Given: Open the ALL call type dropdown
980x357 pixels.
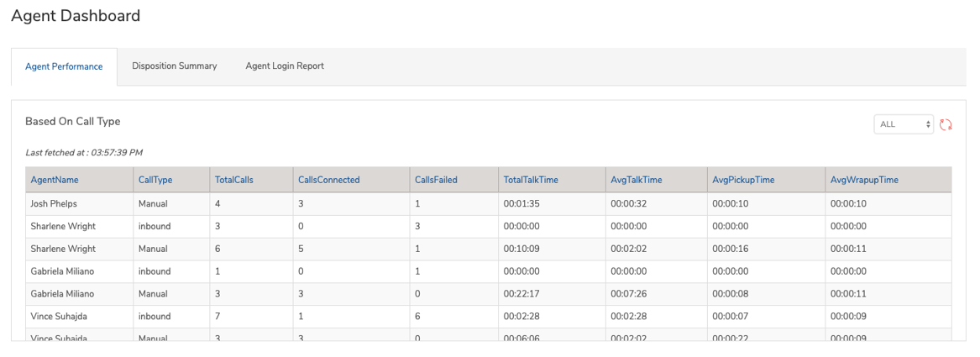Looking at the screenshot, I should [903, 124].
